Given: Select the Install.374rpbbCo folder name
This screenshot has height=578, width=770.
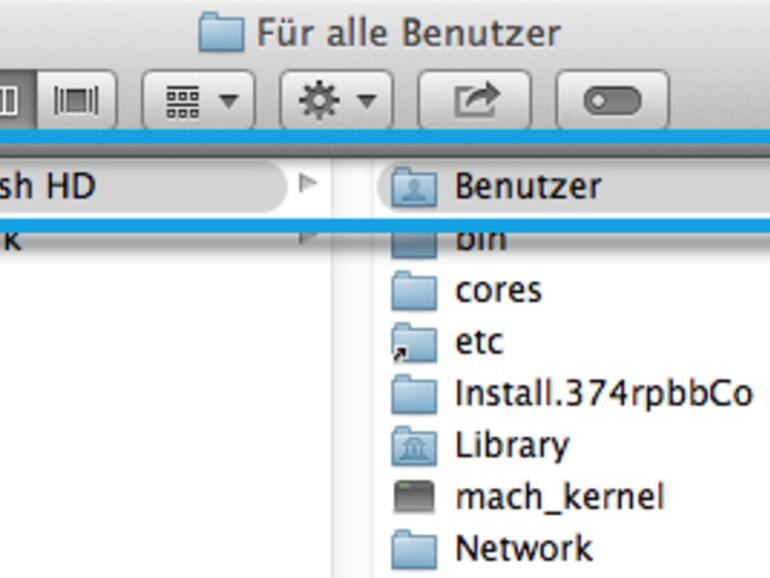Looking at the screenshot, I should (603, 394).
